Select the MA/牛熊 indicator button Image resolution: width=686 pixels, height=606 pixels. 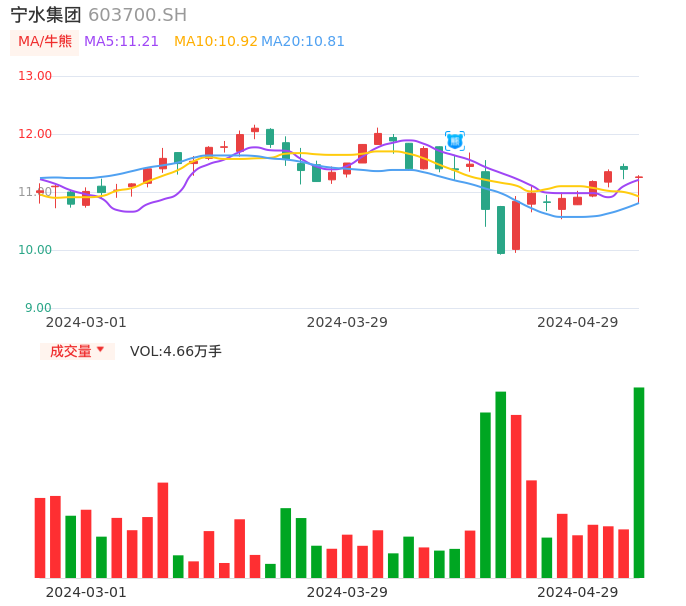(44, 42)
